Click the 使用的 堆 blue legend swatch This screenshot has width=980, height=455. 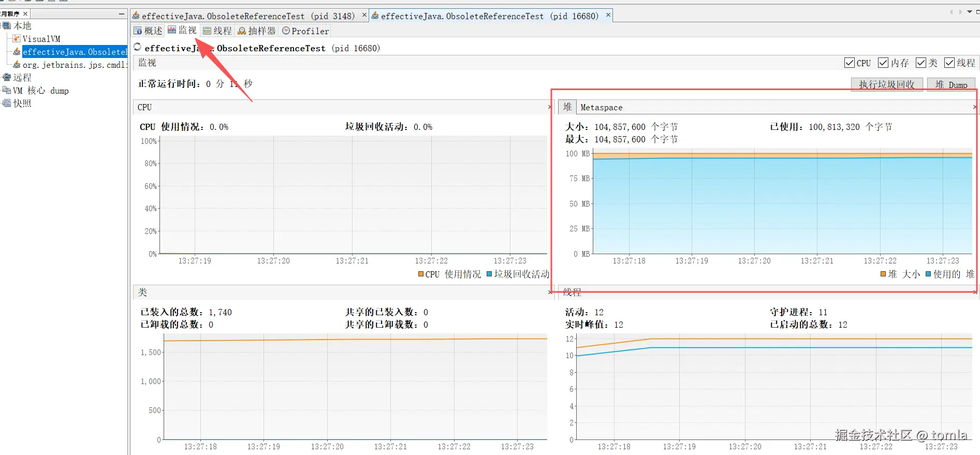click(x=928, y=274)
